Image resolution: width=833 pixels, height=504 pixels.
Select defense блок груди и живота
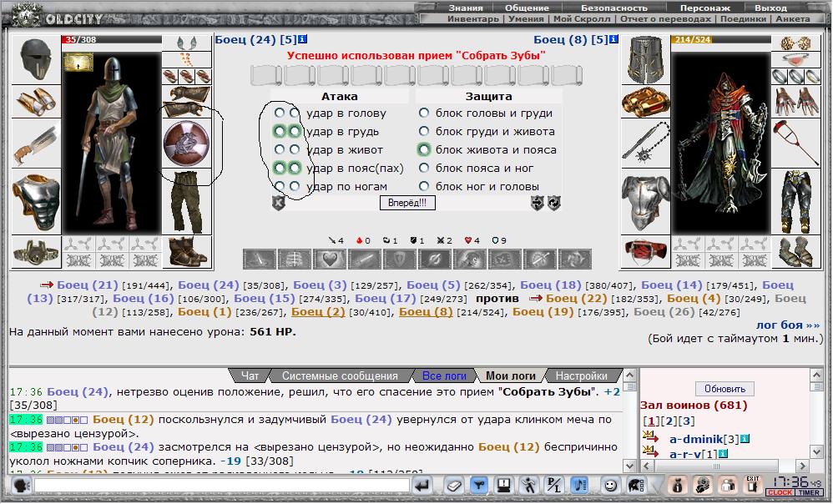[x=424, y=131]
